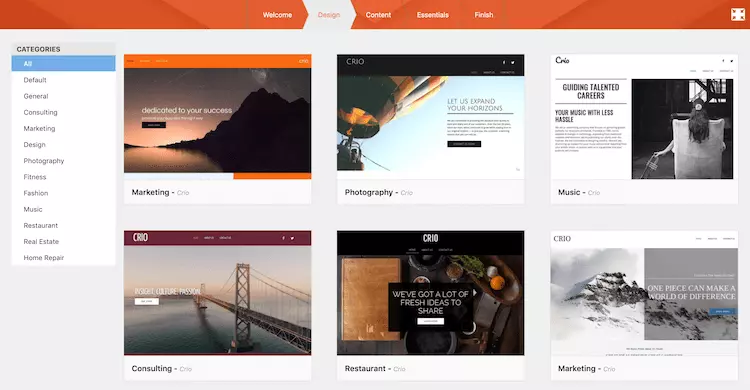
Task: Choose the Restaurant theme thumbnail
Action: click(x=430, y=293)
